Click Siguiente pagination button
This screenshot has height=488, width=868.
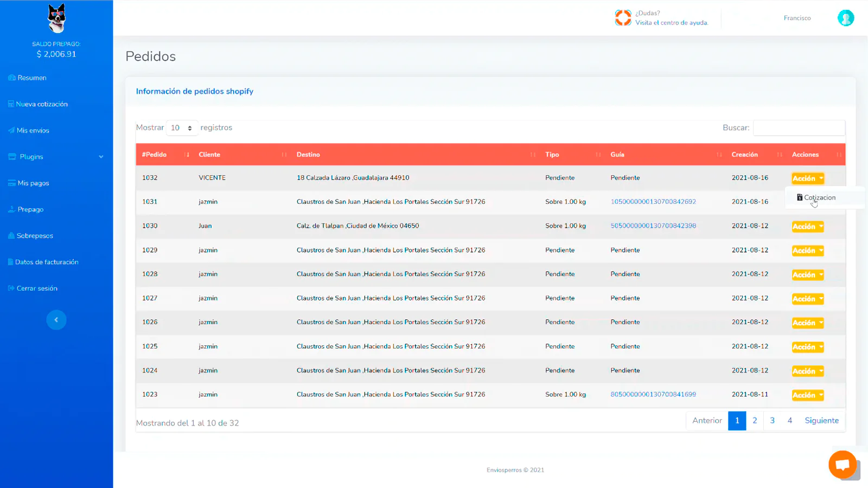pyautogui.click(x=821, y=421)
